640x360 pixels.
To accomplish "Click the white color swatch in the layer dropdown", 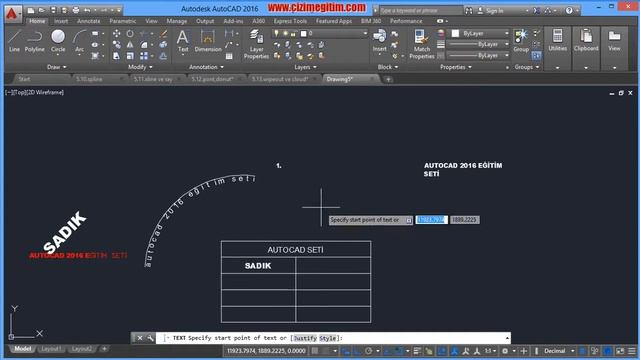I will 303,33.
